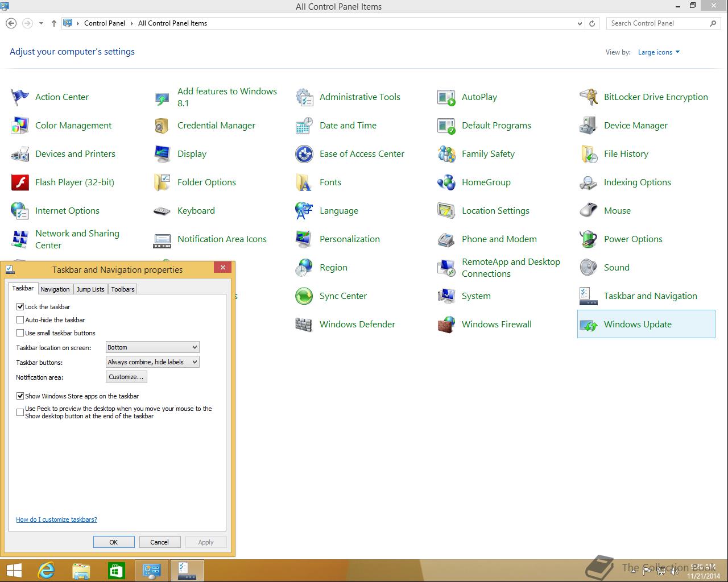Open Internet Options globe icon
This screenshot has height=582, width=728.
[20, 211]
